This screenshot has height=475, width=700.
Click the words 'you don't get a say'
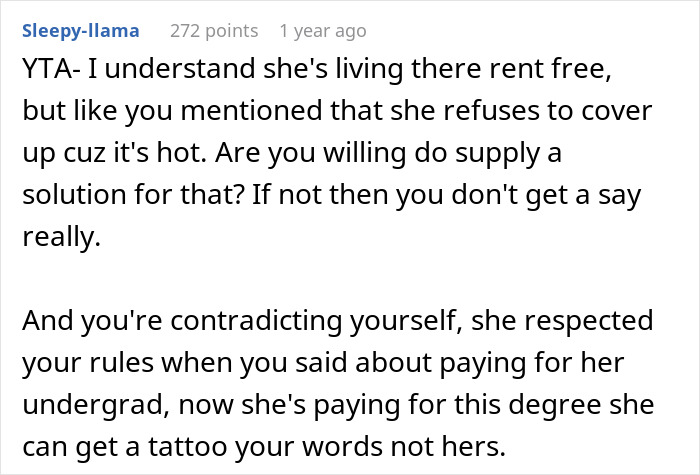tap(519, 195)
